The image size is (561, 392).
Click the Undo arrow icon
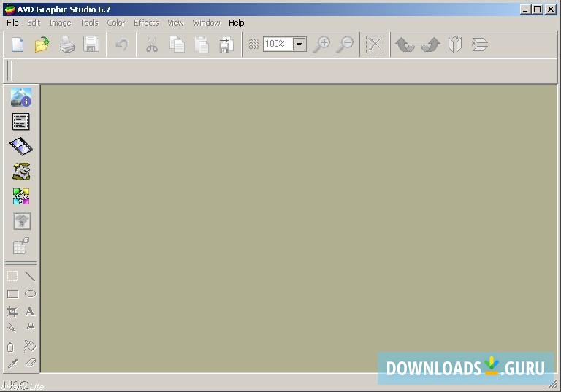[122, 45]
